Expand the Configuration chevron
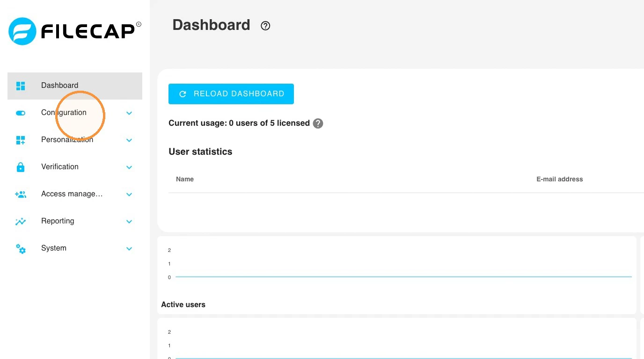 [129, 113]
